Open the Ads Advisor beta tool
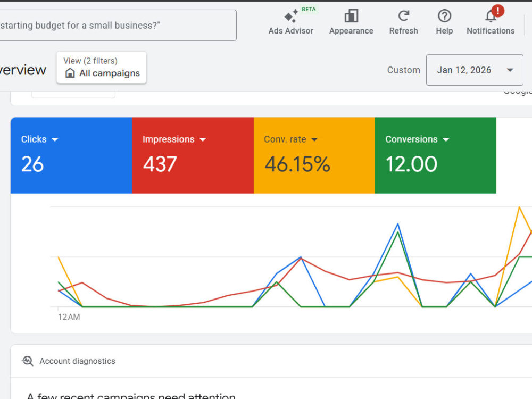 tap(291, 22)
